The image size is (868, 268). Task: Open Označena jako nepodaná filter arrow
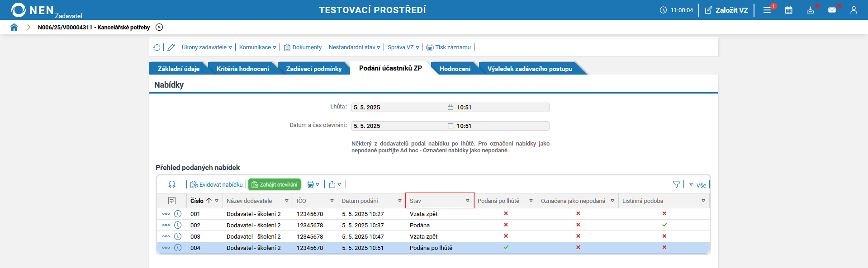(612, 201)
